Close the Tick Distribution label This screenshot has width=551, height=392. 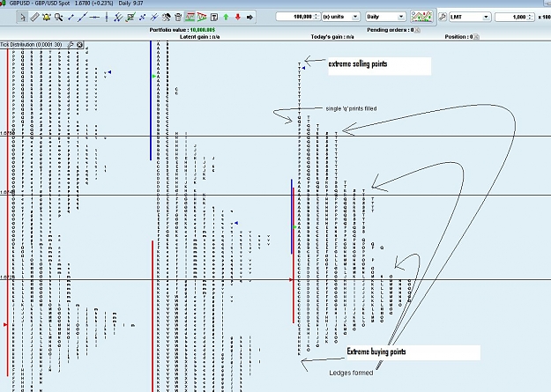(79, 45)
